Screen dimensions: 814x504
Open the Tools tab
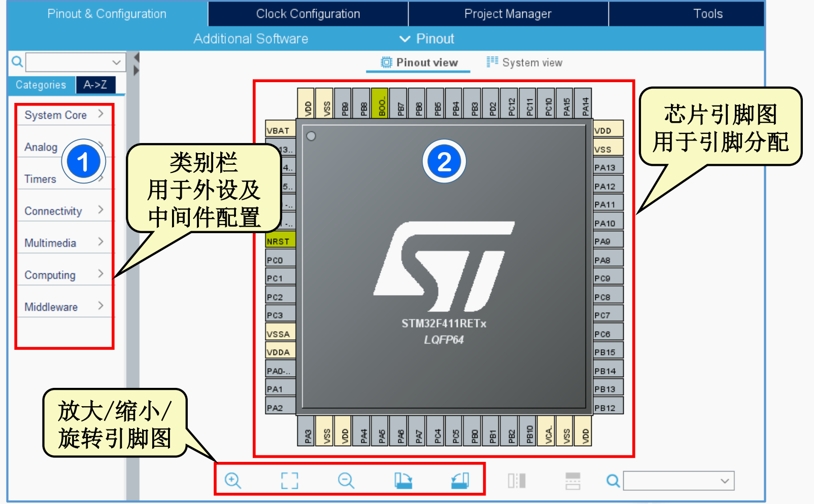click(707, 14)
